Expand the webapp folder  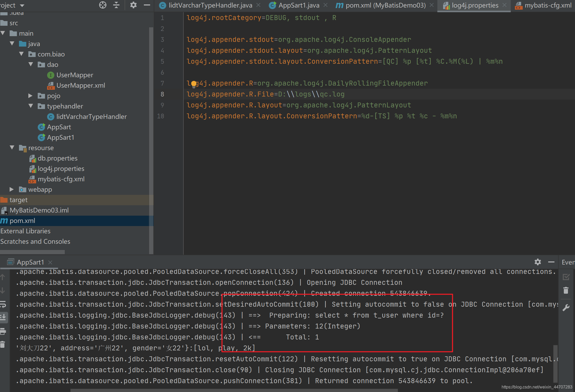pos(11,189)
